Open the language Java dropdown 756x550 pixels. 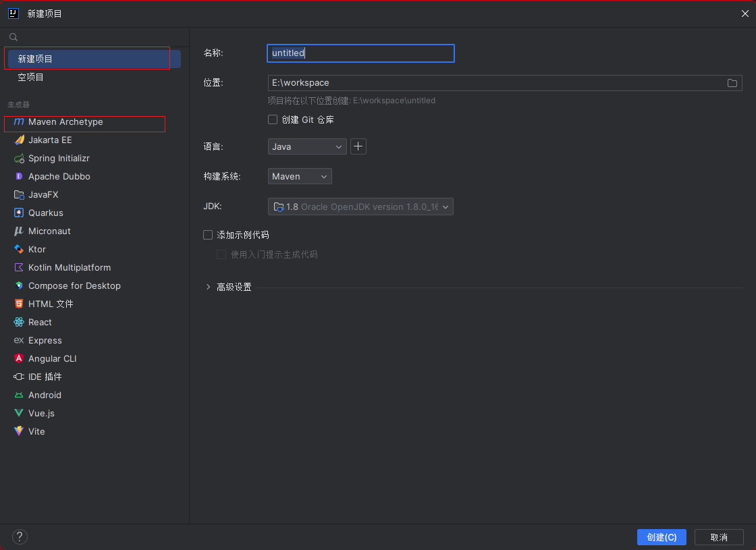307,146
